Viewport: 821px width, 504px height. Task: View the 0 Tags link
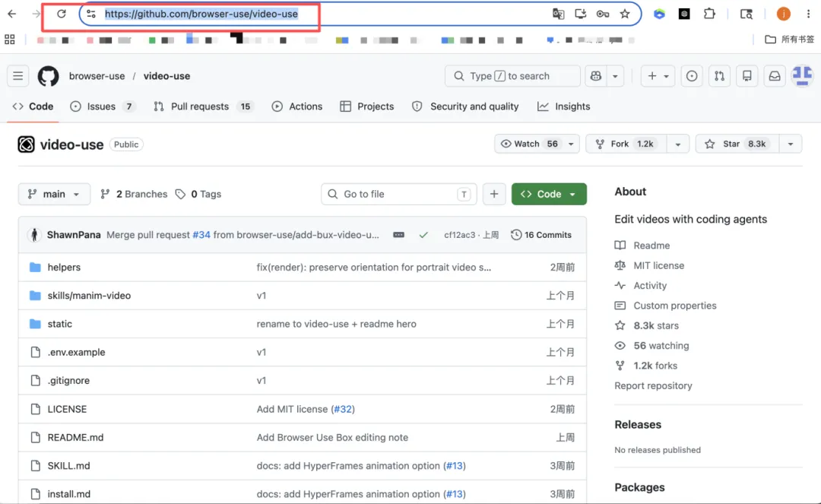click(x=198, y=194)
